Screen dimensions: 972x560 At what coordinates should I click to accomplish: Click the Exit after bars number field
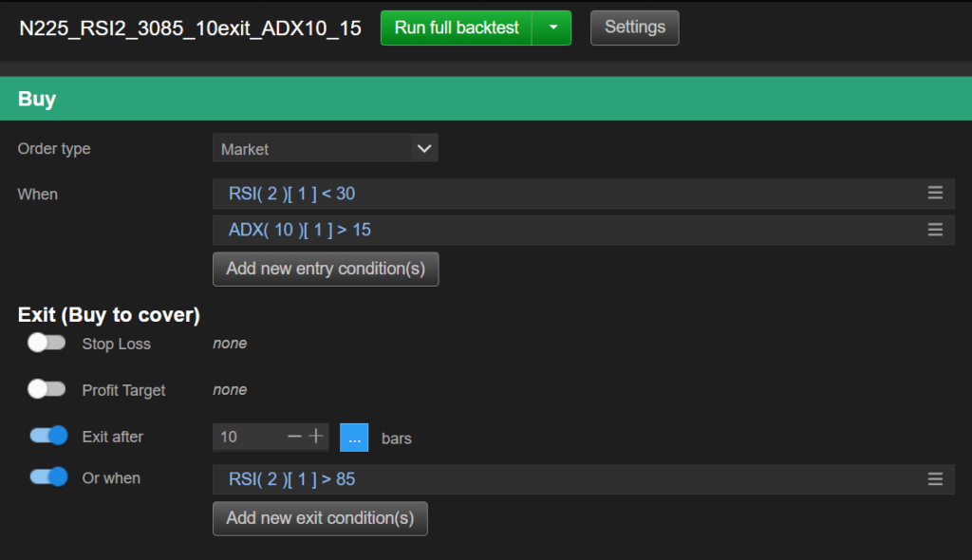point(247,438)
